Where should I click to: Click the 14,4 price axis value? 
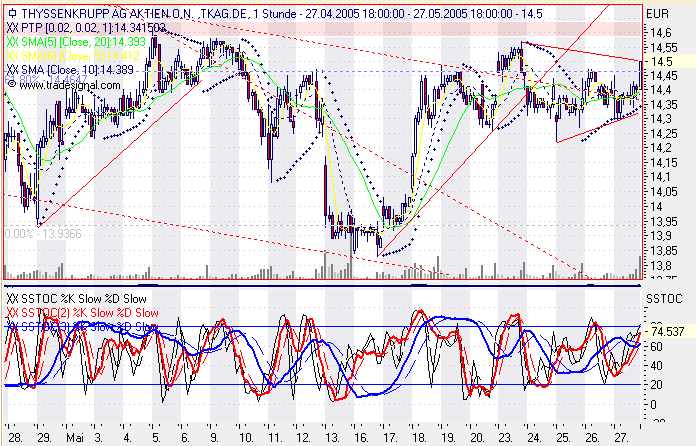click(x=661, y=90)
